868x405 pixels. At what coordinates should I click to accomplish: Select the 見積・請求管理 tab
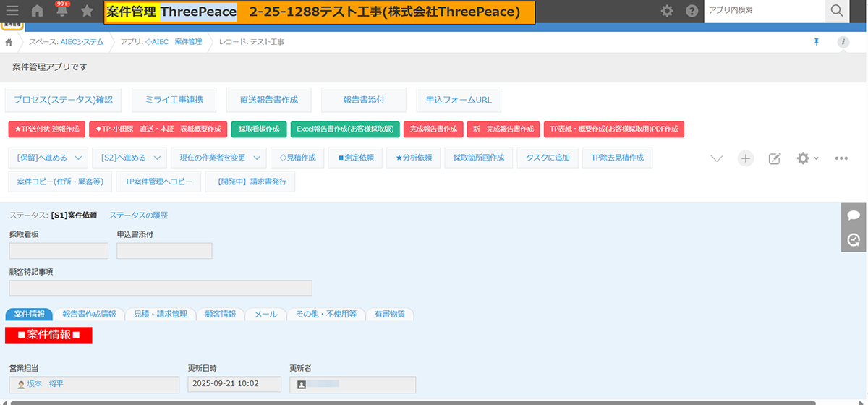tap(160, 315)
